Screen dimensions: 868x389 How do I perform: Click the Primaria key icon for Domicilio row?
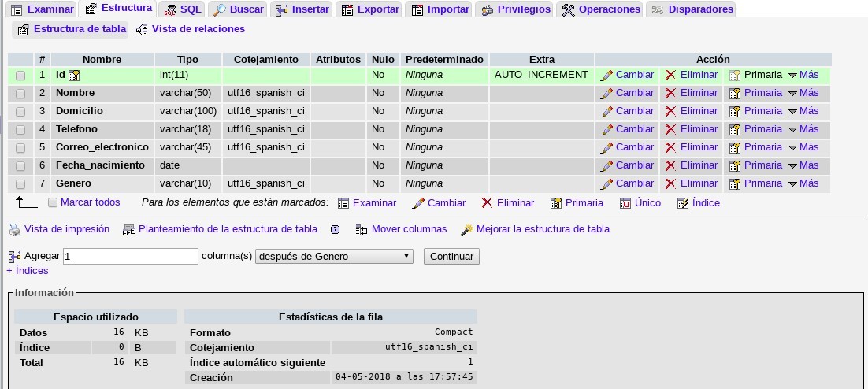coord(735,112)
